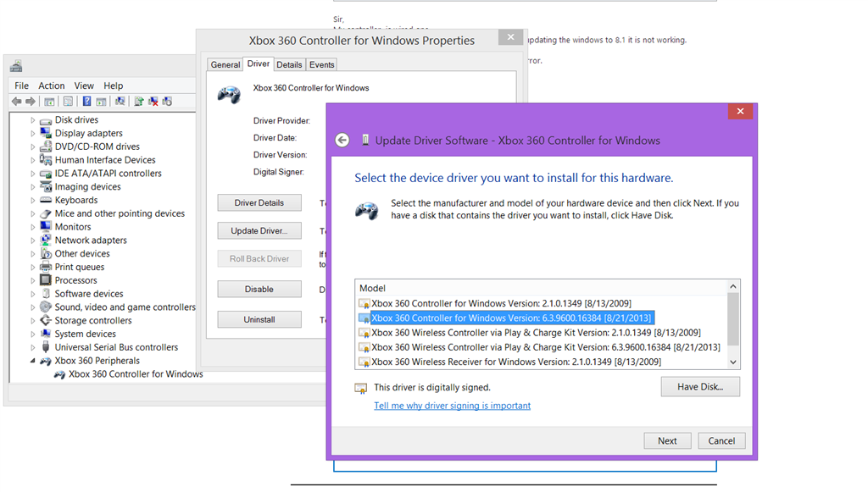Click the Model list scrollbar up arrow

click(733, 286)
